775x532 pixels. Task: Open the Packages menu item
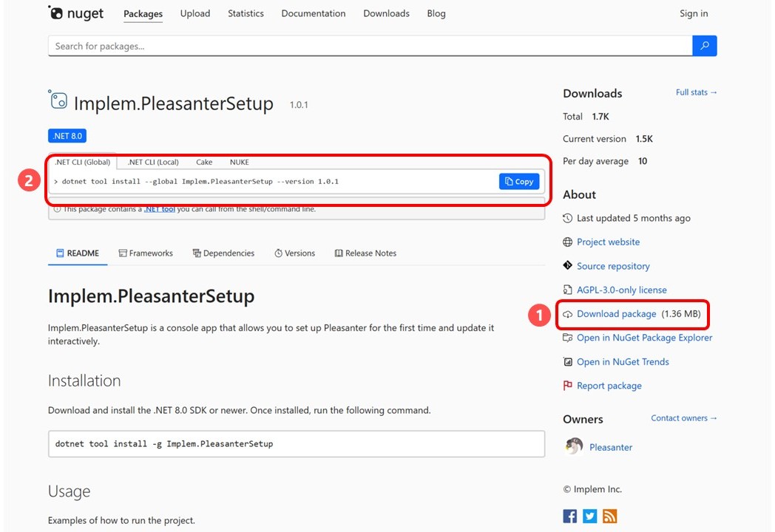[x=143, y=14]
